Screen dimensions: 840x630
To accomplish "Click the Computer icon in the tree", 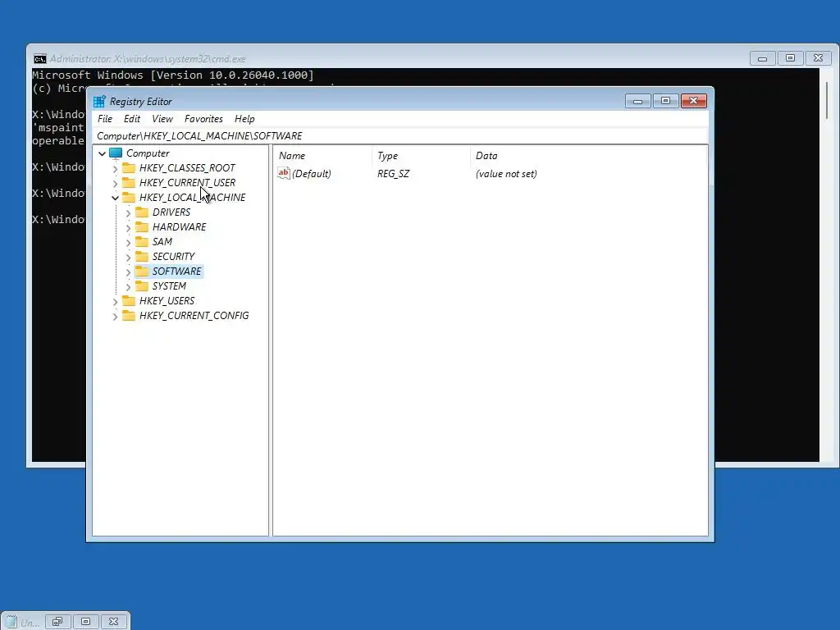I will click(116, 153).
